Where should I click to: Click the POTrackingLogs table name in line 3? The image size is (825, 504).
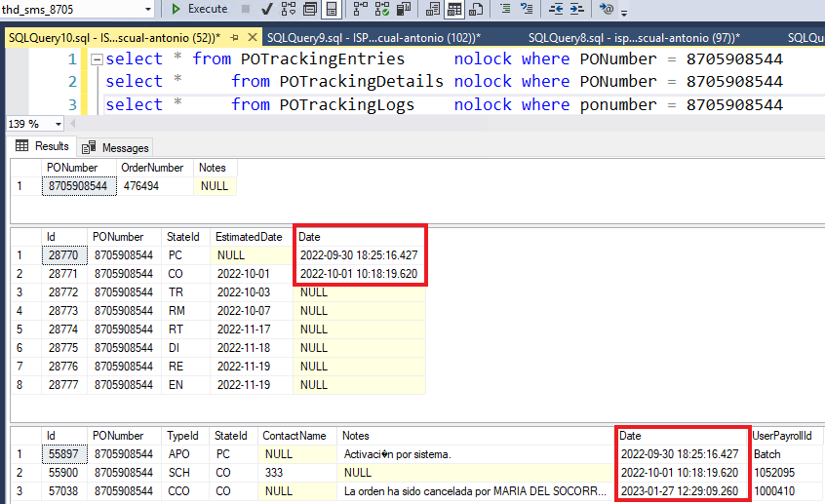pyautogui.click(x=347, y=104)
